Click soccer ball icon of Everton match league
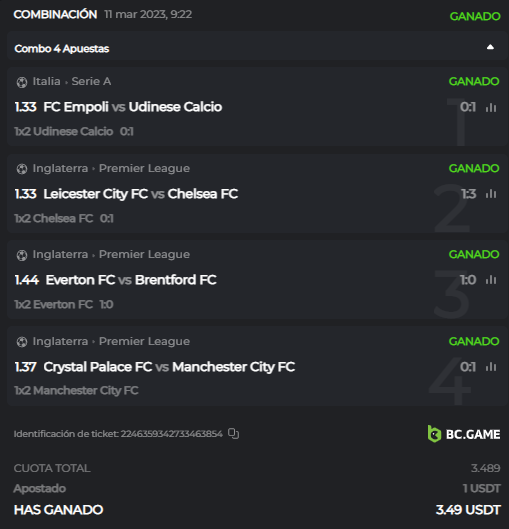Image resolution: width=509 pixels, height=529 pixels. [22, 255]
